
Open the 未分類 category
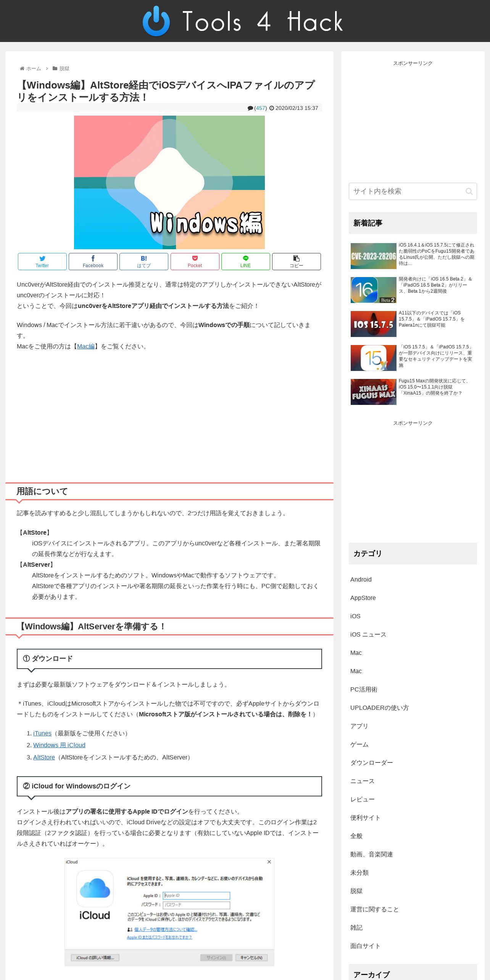pos(359,872)
